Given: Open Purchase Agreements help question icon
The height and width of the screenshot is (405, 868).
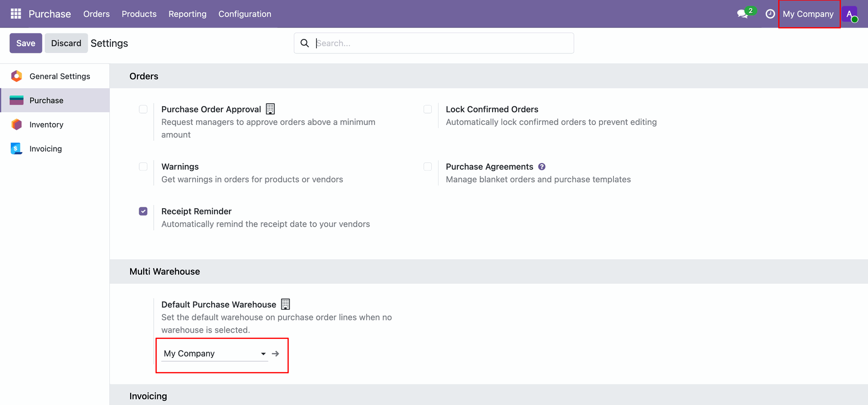Looking at the screenshot, I should [x=542, y=167].
